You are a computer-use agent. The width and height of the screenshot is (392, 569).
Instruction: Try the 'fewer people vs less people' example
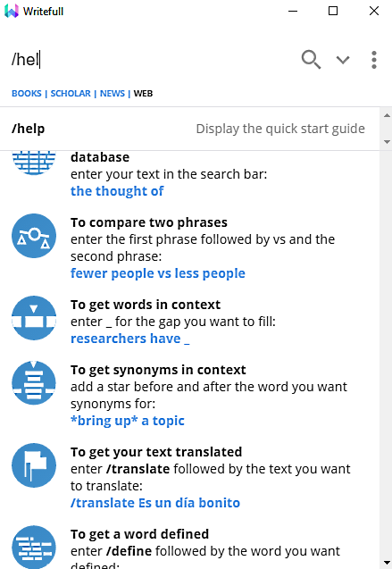(x=158, y=273)
